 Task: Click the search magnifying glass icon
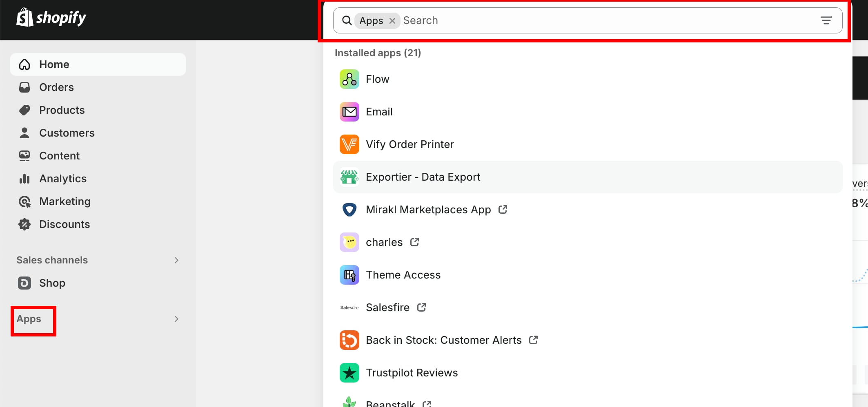(347, 20)
